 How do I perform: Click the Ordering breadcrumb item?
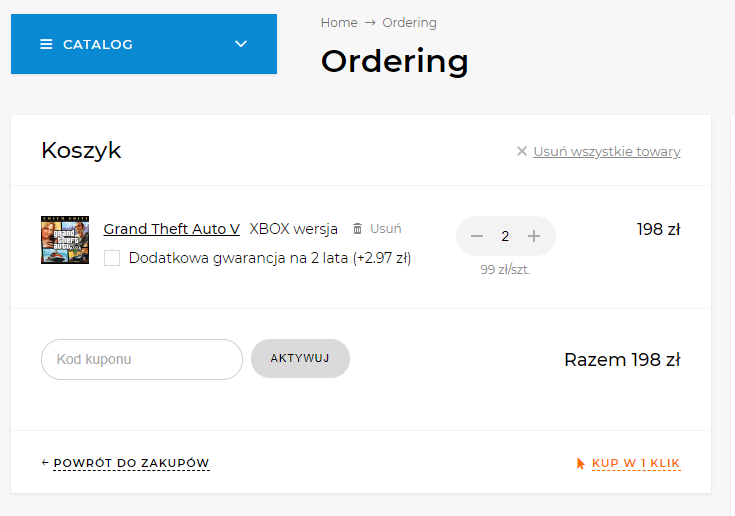pos(409,23)
